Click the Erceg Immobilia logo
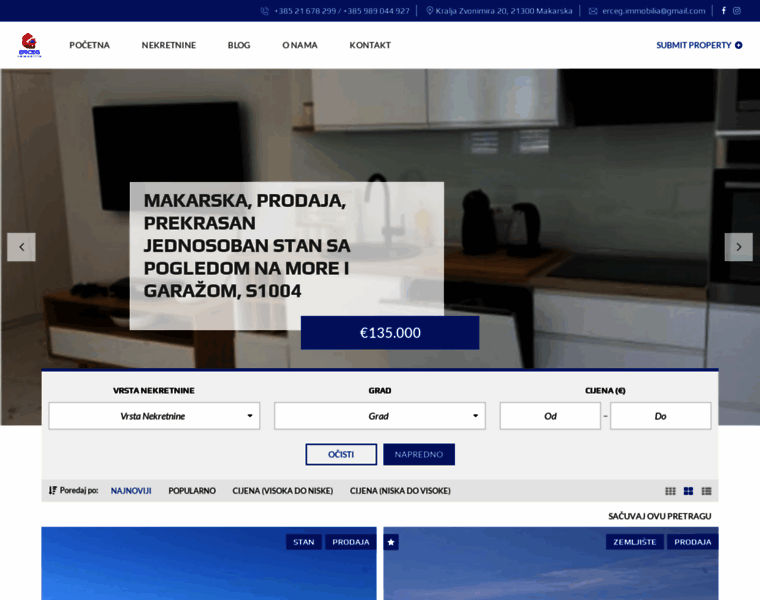The image size is (760, 600). (30, 45)
